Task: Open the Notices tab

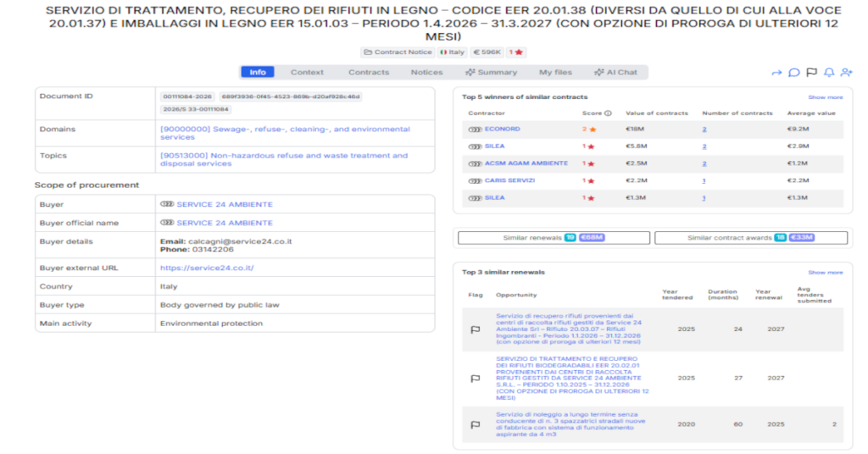Action: pyautogui.click(x=427, y=73)
